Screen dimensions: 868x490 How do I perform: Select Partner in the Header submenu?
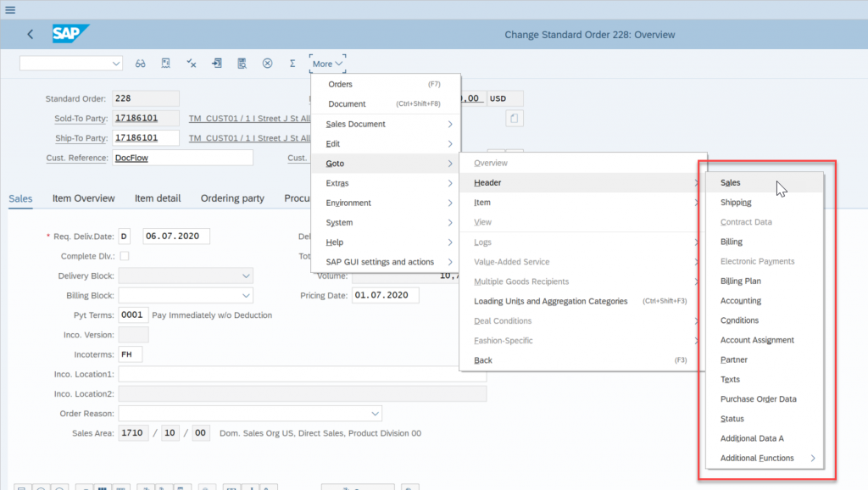765,360
